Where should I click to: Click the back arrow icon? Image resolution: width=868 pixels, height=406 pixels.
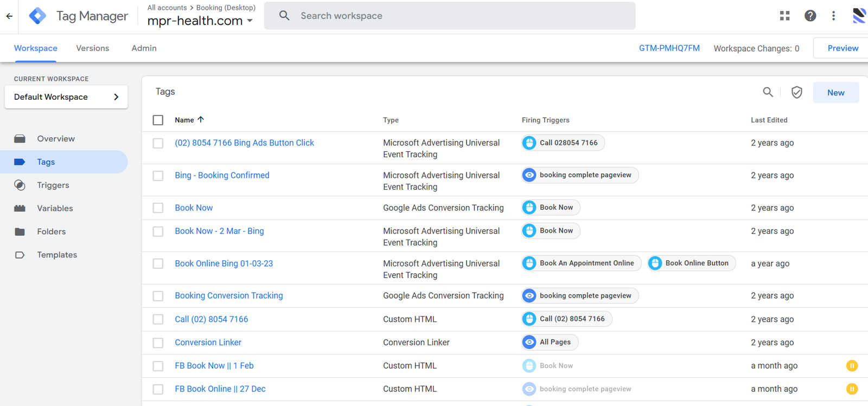click(9, 16)
